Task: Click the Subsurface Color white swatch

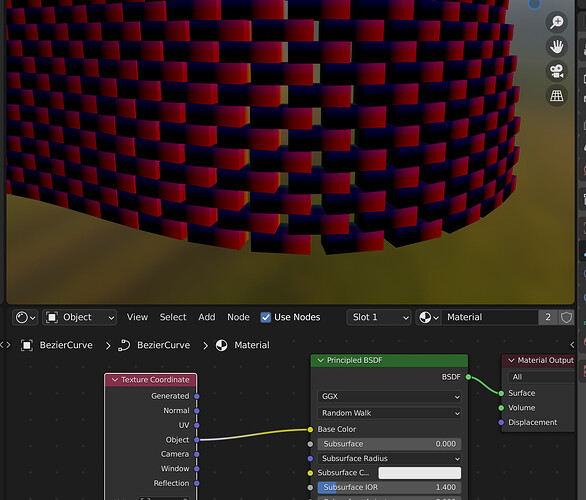Action: (x=420, y=473)
